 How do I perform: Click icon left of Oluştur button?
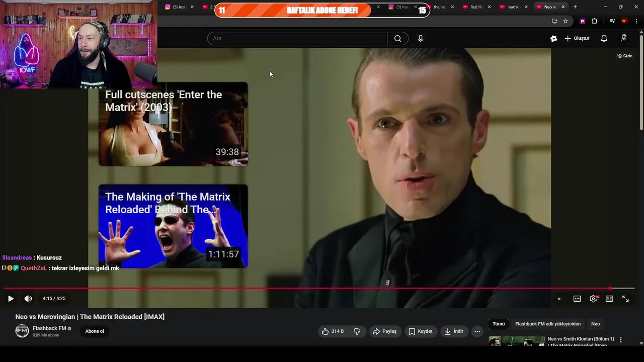tap(554, 39)
